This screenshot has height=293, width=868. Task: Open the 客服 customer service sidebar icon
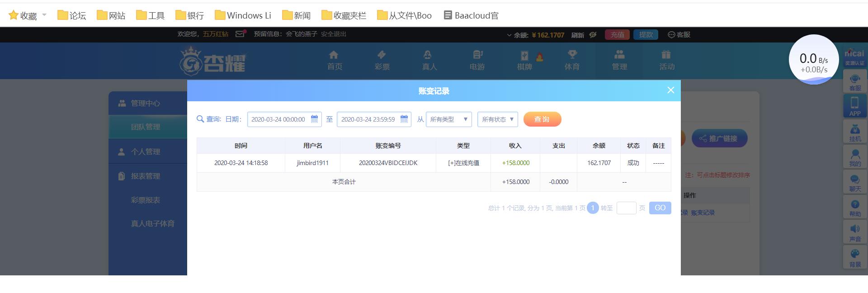tap(855, 82)
